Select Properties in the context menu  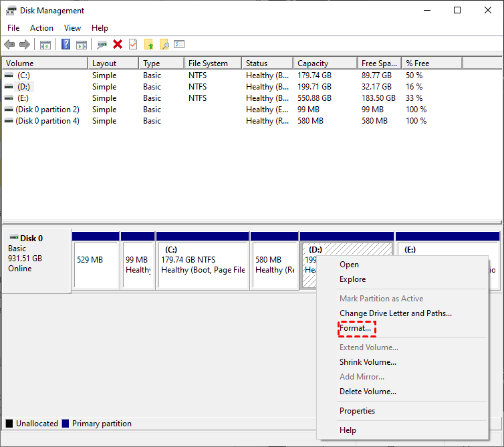357,411
